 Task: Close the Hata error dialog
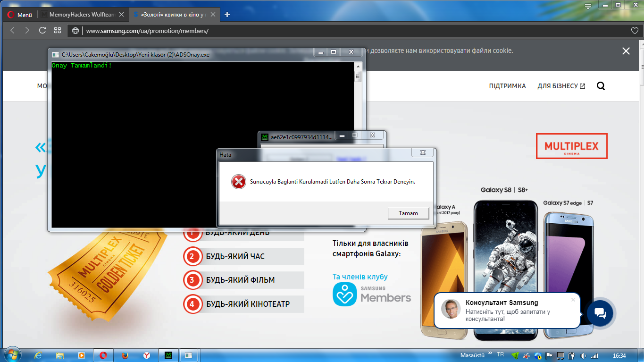pos(422,153)
